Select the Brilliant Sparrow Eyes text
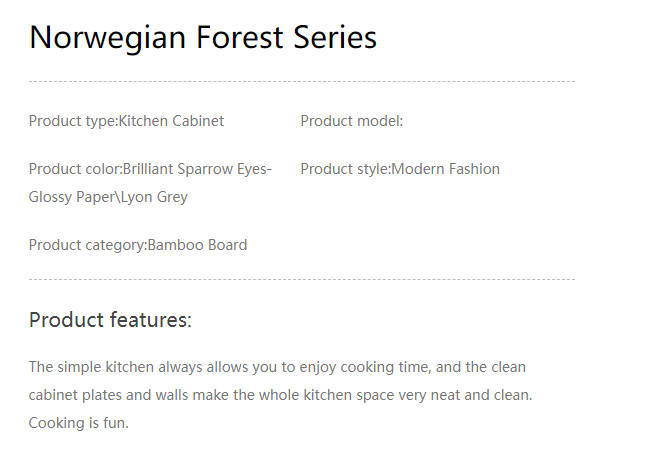651x461 pixels. tap(195, 169)
